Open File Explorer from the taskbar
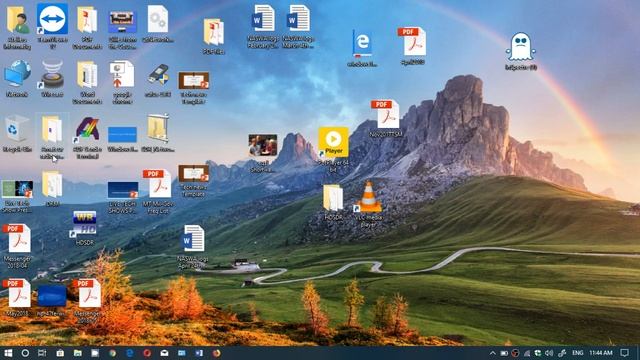640x360 pixels. point(78,353)
